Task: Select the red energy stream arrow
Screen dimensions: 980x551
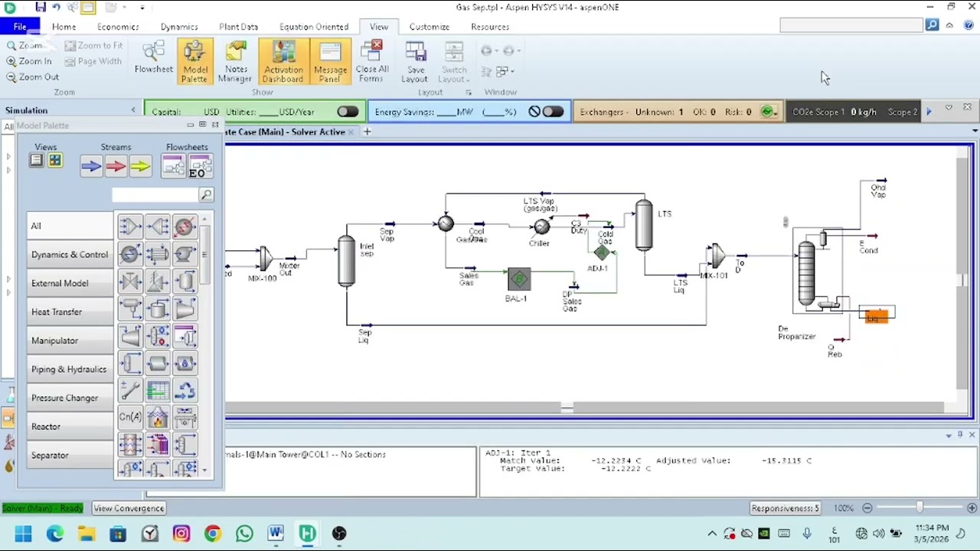Action: [116, 166]
